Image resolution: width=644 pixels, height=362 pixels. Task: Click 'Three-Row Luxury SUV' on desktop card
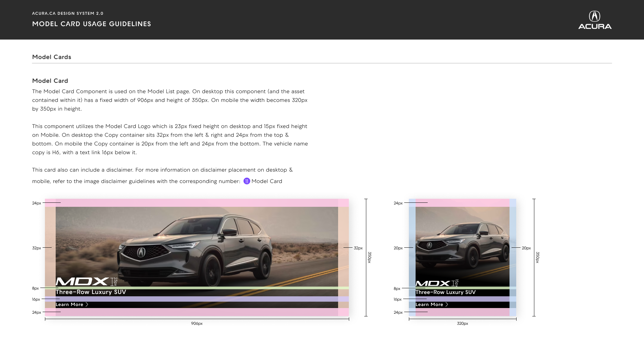[91, 292]
